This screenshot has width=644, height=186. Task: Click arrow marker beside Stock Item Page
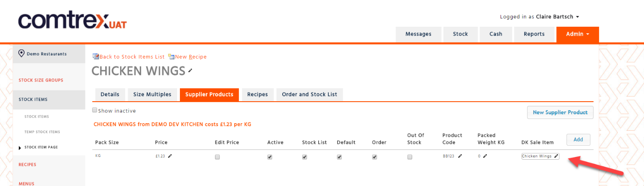20,148
